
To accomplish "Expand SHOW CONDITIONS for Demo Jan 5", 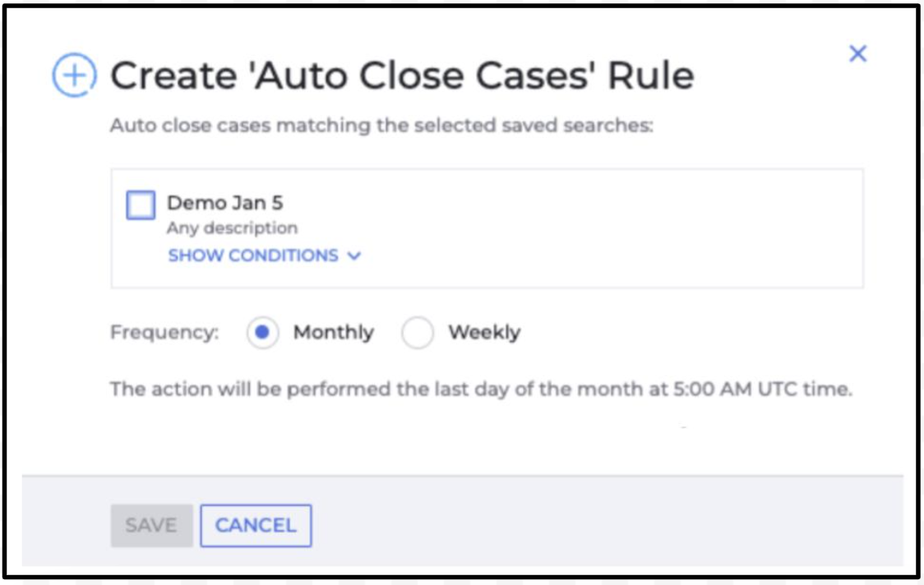I will (x=264, y=255).
